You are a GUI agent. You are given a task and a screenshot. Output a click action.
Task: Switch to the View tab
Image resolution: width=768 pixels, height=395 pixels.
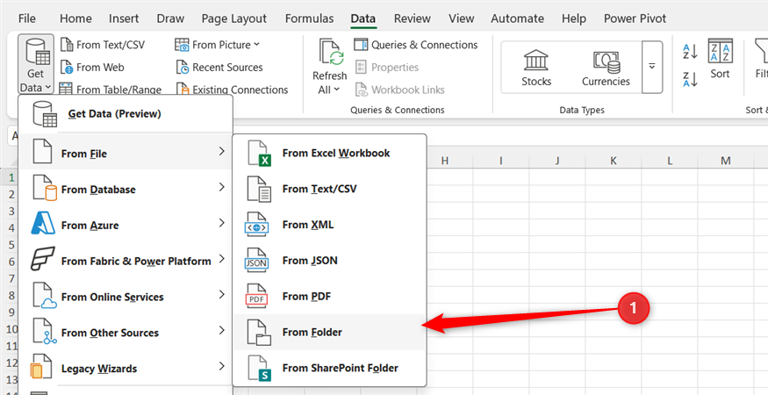click(461, 19)
